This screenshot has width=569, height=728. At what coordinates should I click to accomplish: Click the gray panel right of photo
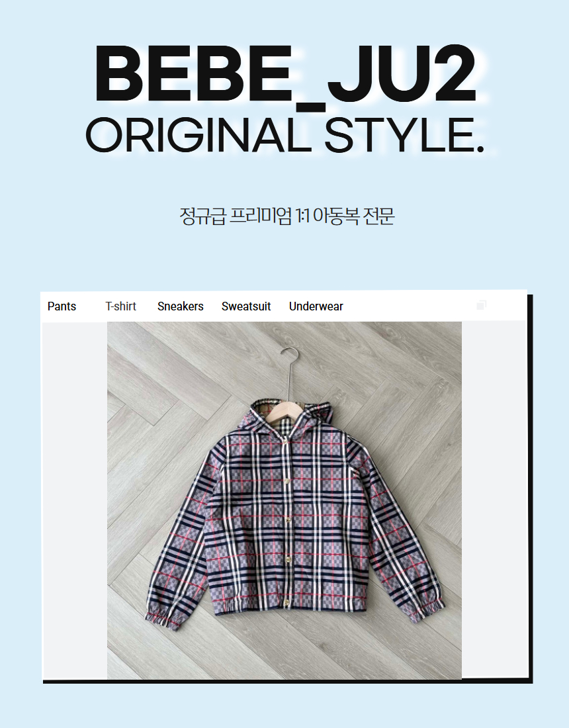pos(494,500)
